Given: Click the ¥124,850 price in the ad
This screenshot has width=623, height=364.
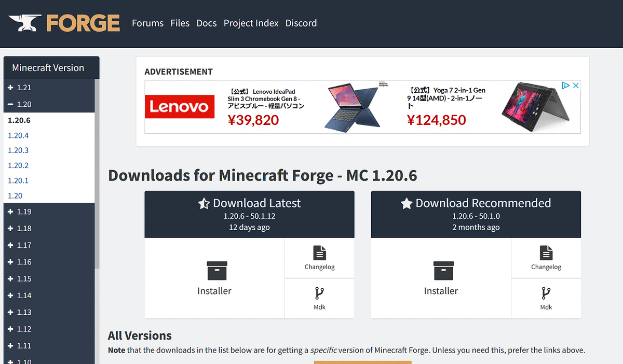Looking at the screenshot, I should click(437, 120).
